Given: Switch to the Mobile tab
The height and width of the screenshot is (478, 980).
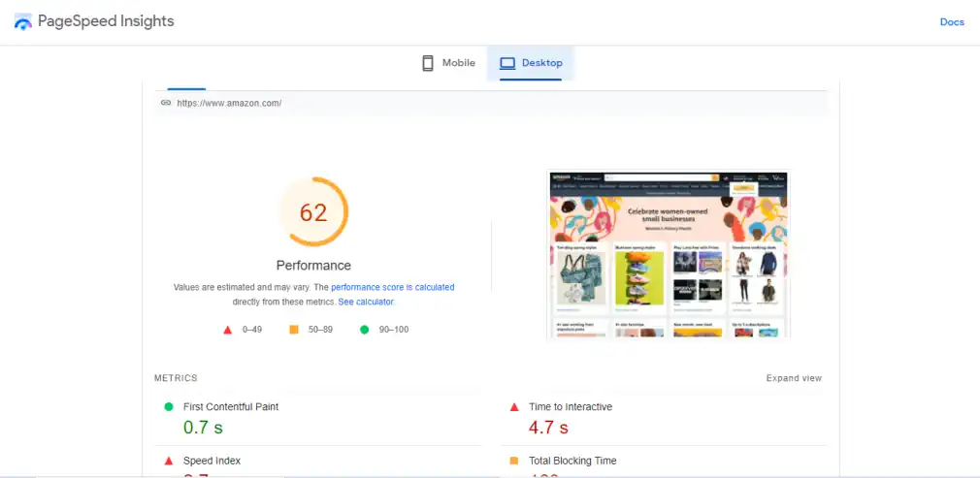Looking at the screenshot, I should point(448,63).
